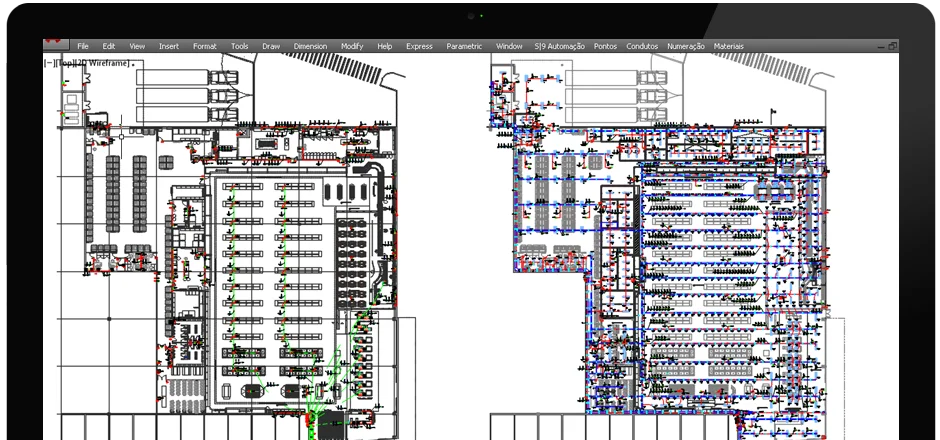Screen dimensions: 940x440
Task: Open the S|9 Automação menu
Action: pos(559,46)
